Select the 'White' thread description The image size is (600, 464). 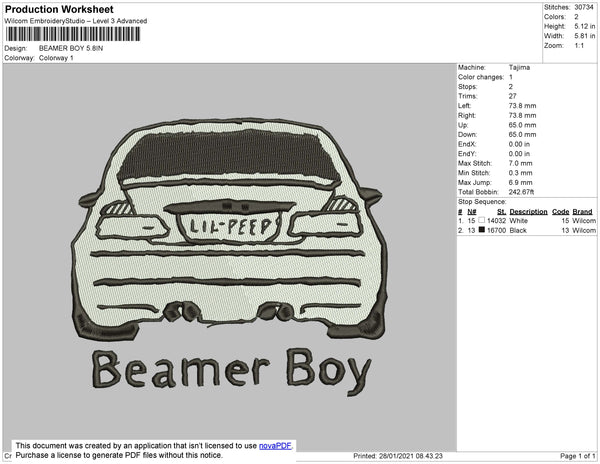click(518, 221)
